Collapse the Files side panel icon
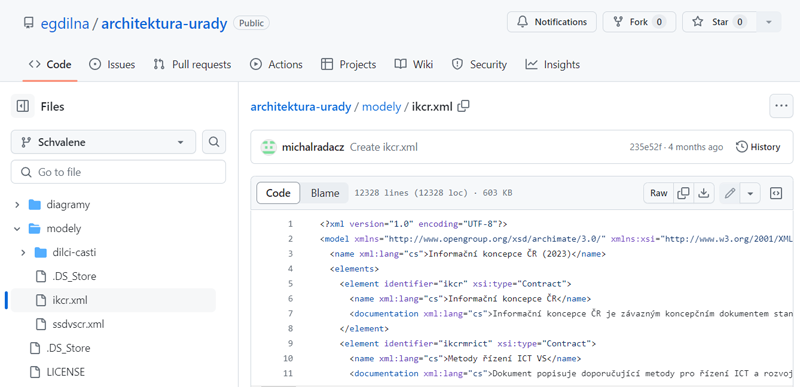The height and width of the screenshot is (387, 800). coord(22,106)
